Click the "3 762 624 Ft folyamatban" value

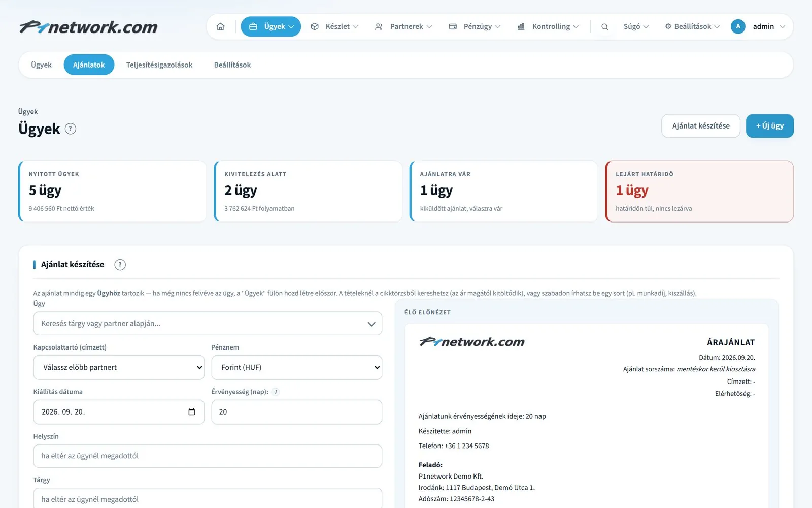coord(259,209)
